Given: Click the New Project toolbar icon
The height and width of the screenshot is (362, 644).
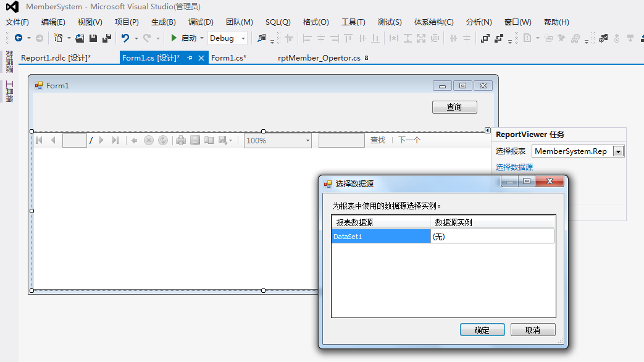Looking at the screenshot, I should click(x=58, y=38).
